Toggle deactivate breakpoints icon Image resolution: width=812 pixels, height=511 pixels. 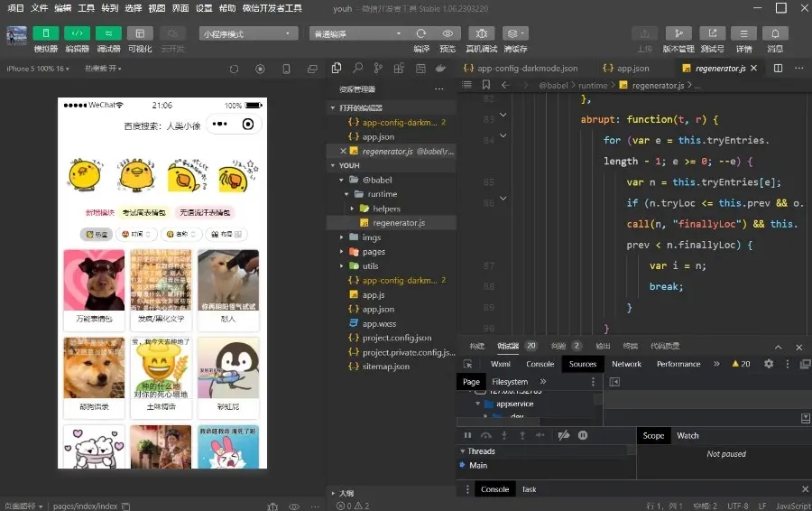click(x=563, y=435)
